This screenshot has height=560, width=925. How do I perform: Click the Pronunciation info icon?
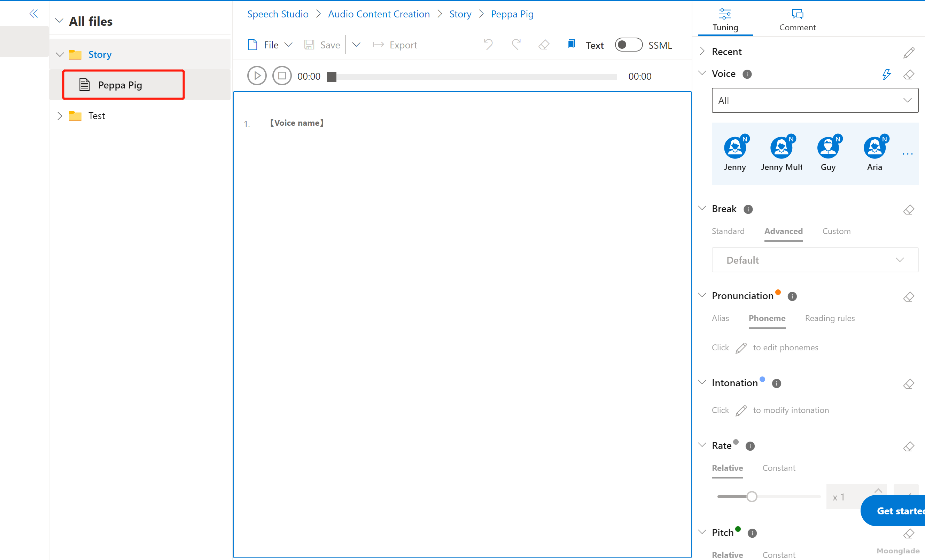pos(792,296)
